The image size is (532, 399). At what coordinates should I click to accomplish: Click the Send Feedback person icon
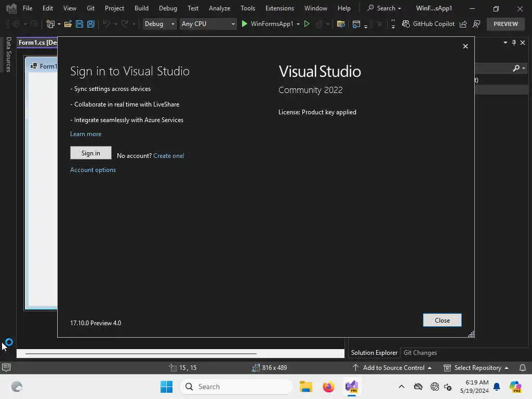click(x=476, y=24)
